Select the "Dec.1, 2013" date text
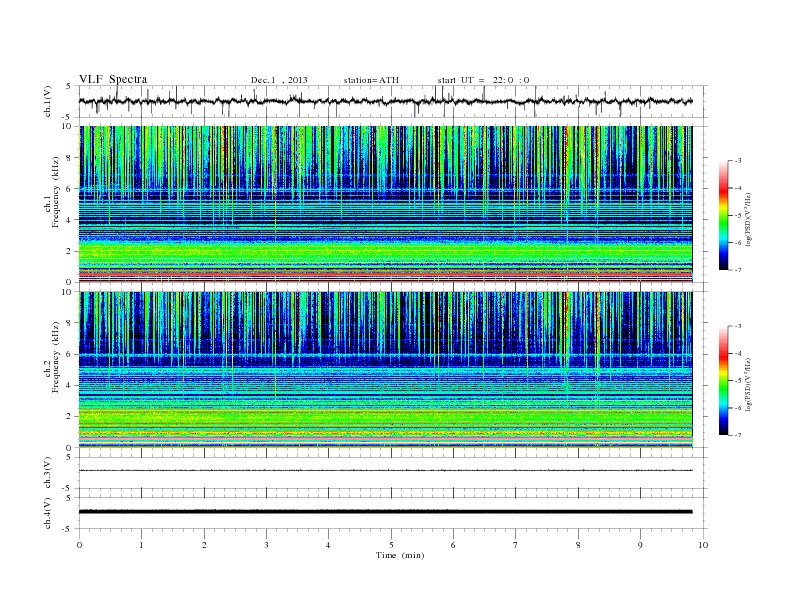Screen dimensions: 792x612 279,80
